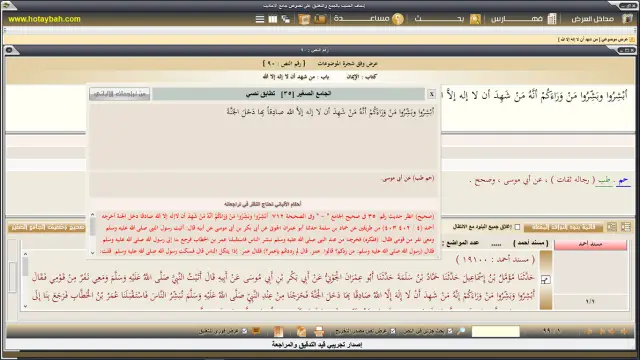The image size is (640, 360).
Task: Click the (مسند أحمد) source label
Action: click(x=531, y=243)
